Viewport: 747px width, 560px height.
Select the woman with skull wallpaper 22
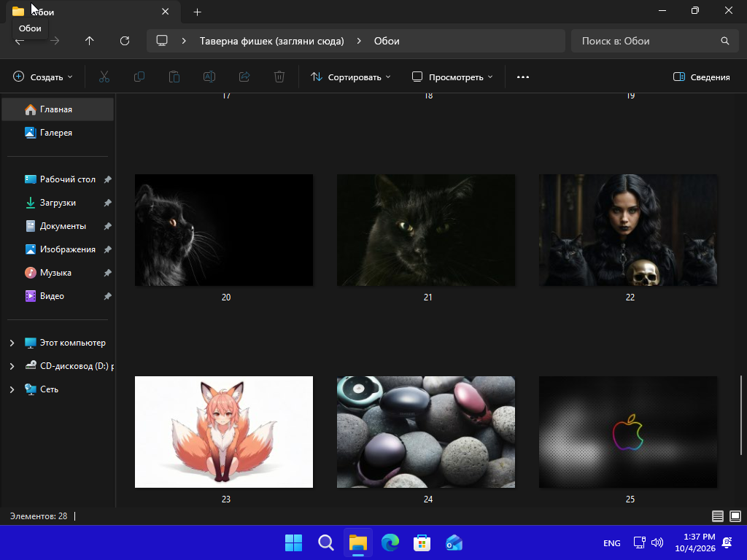pyautogui.click(x=628, y=230)
